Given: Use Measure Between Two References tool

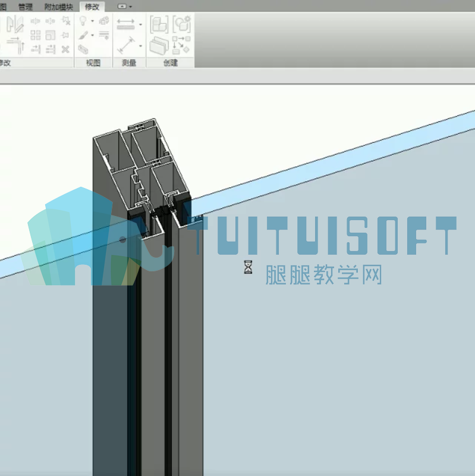Looking at the screenshot, I should [x=125, y=24].
